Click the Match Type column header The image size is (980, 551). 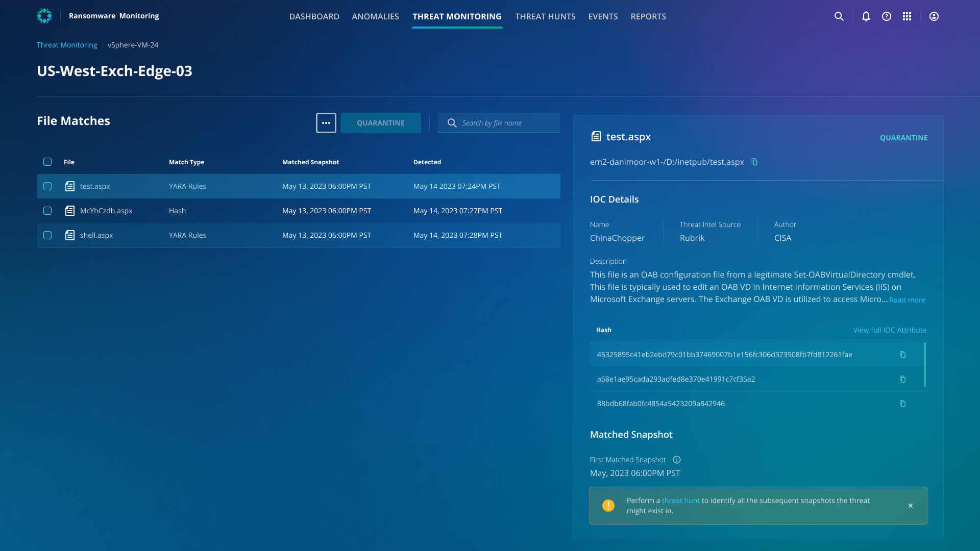click(186, 162)
